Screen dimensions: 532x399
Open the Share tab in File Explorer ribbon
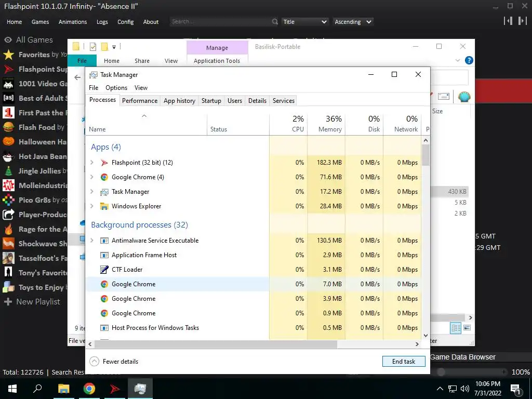[142, 61]
